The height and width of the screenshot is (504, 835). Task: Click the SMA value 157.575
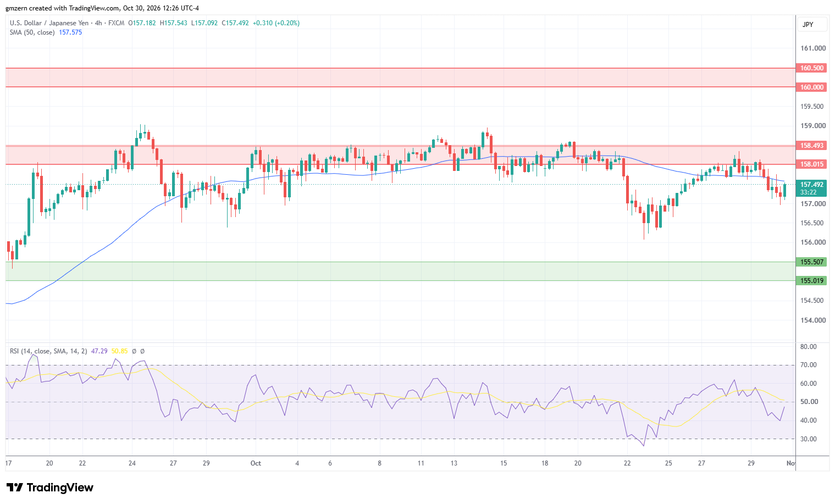[x=70, y=32]
